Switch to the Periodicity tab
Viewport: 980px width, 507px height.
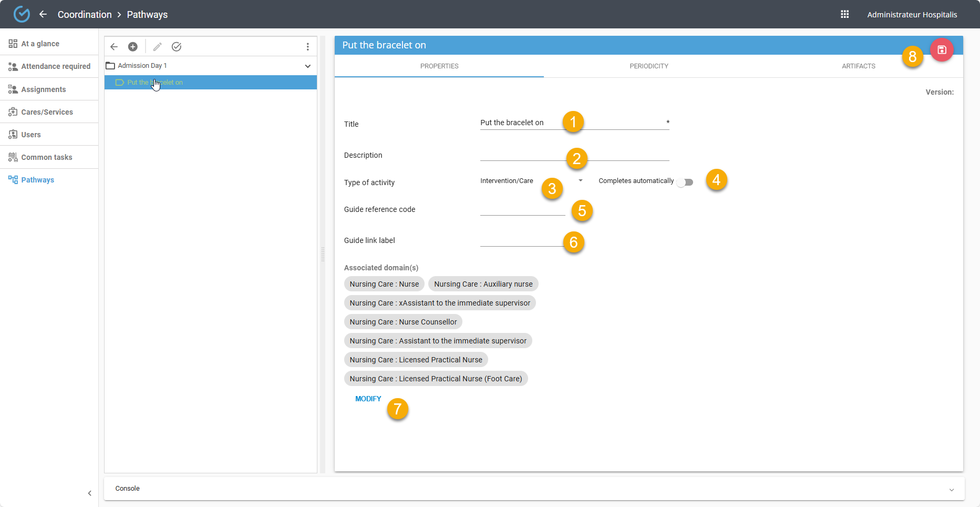[648, 66]
